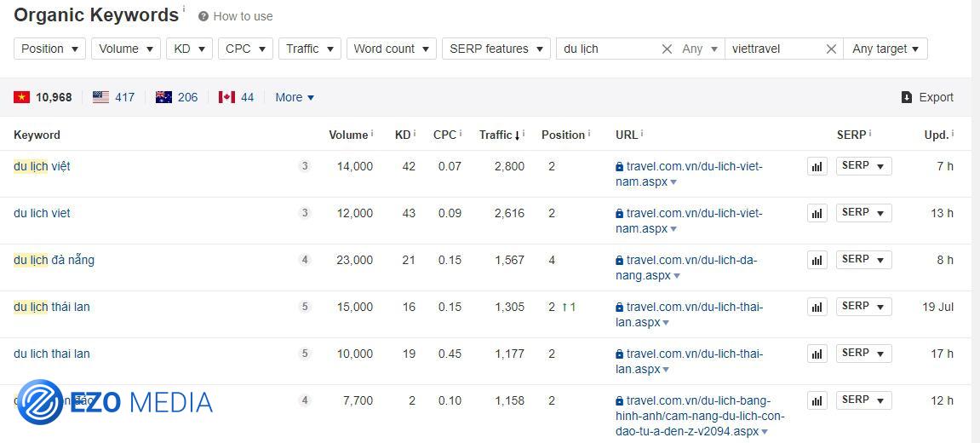Select the Australia flag tab
The height and width of the screenshot is (443, 980).
point(177,97)
